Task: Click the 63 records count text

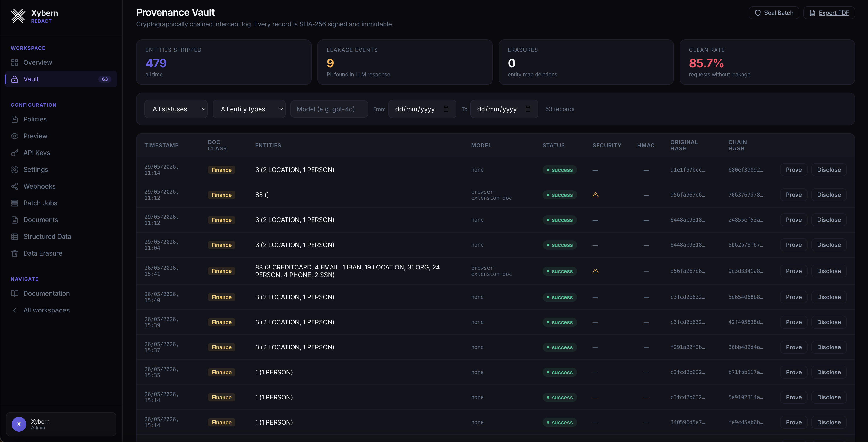Action: coord(560,109)
